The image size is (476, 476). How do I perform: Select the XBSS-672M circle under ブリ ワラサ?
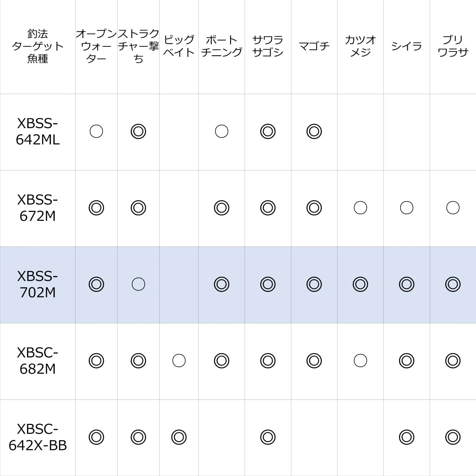click(x=453, y=208)
